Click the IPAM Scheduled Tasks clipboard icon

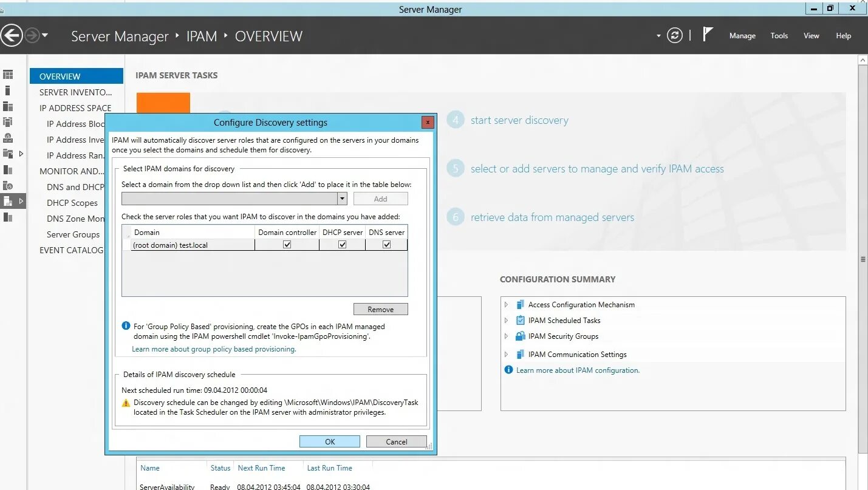point(520,321)
